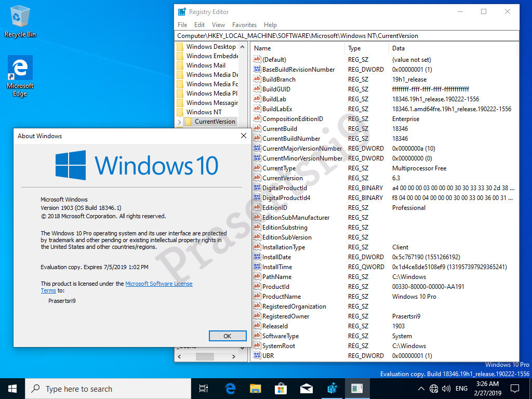Open the View menu in Registry Editor

(218, 25)
